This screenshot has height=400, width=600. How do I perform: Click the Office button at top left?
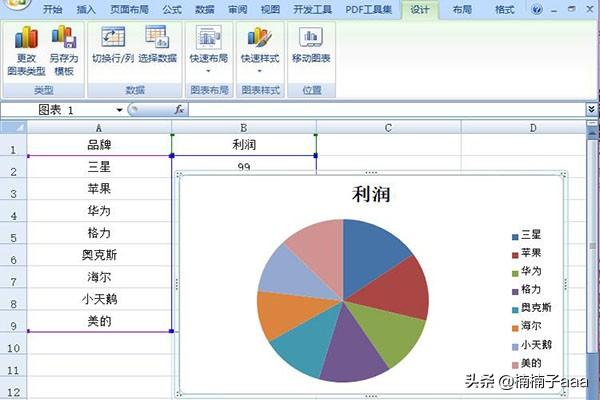pos(15,4)
